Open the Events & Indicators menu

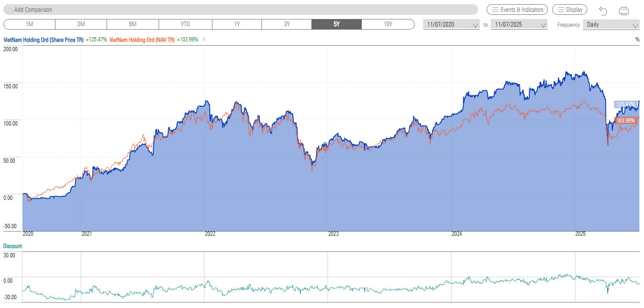pos(517,10)
